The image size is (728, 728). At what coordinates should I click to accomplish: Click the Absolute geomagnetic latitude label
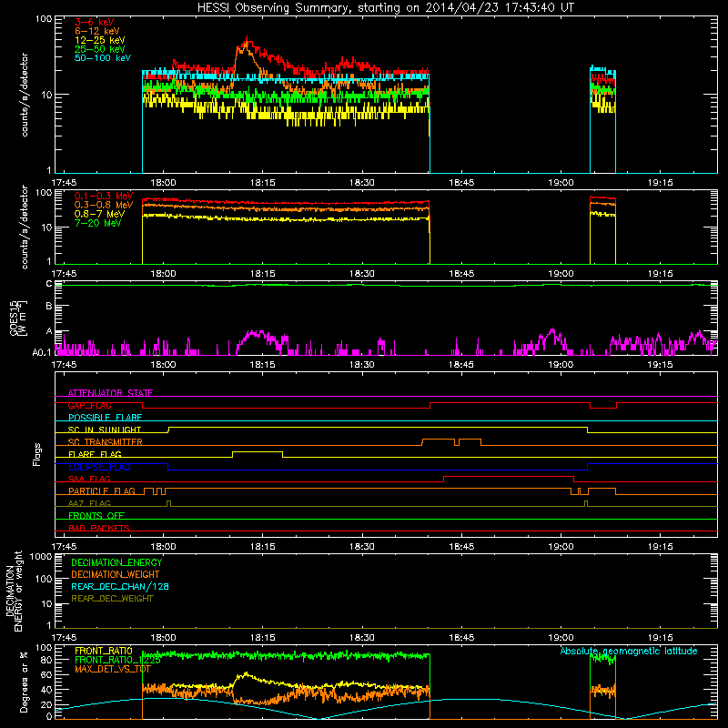tap(629, 652)
